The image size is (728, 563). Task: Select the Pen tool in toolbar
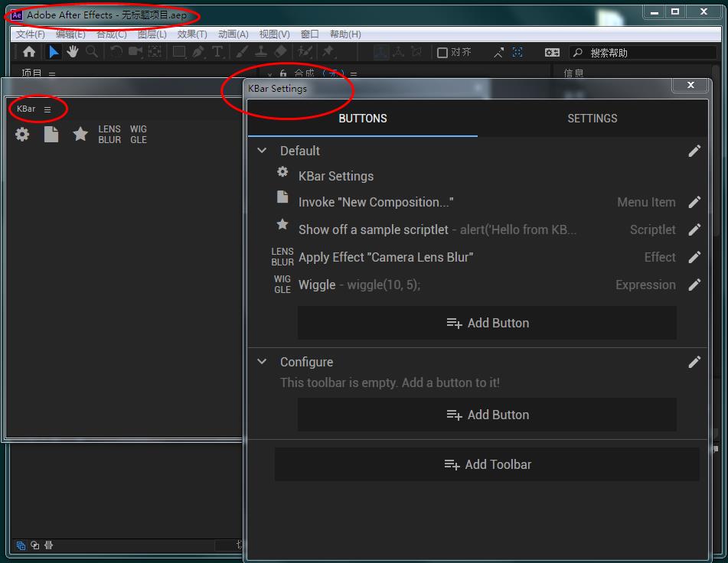[x=198, y=52]
